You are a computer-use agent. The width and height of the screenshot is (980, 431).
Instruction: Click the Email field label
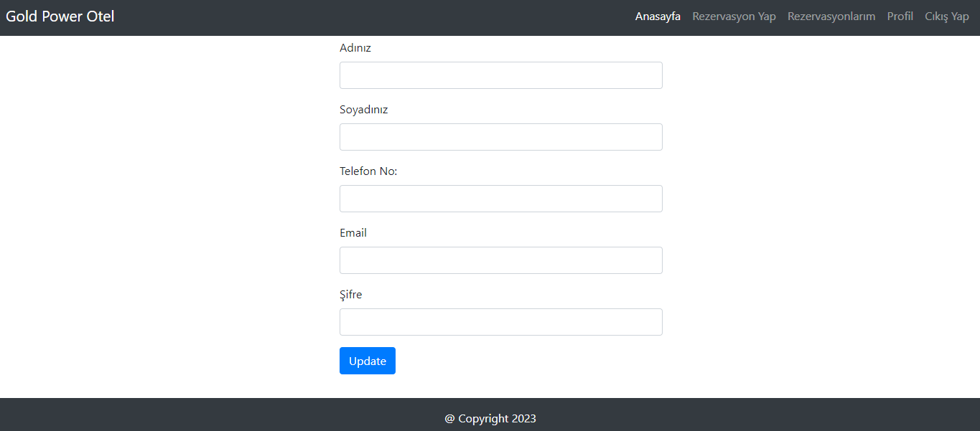click(353, 232)
